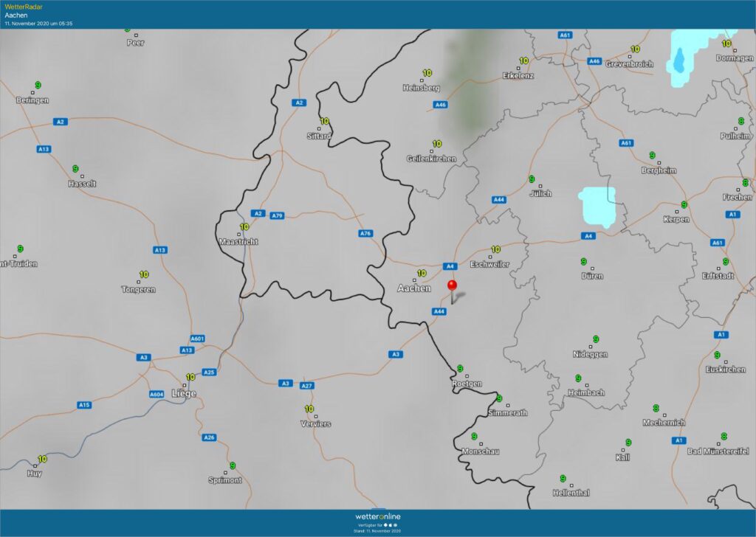Screen dimensions: 756x537
Task: Click the temperature value 10 above Aachen
Action: 422,273
